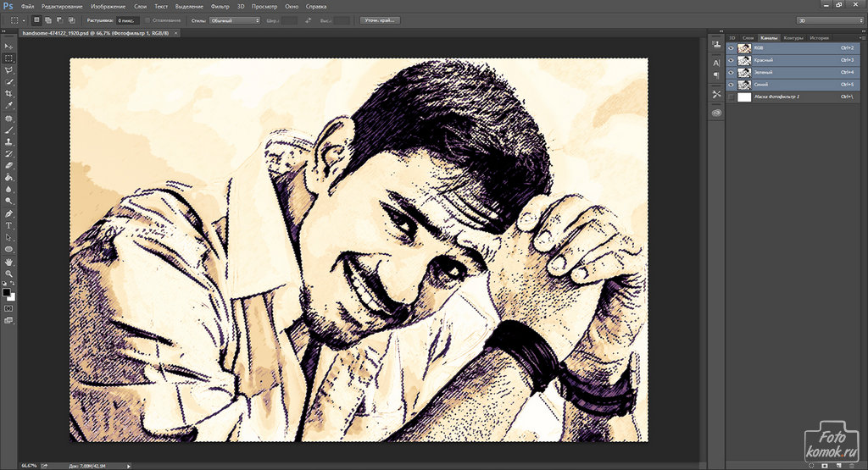Select the Eyedropper tool
Screen dimensions: 868x470
point(8,106)
